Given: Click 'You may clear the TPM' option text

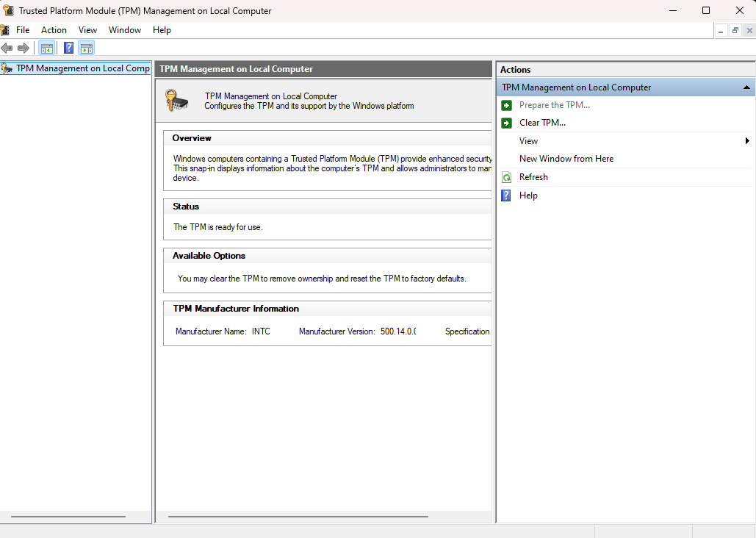Looking at the screenshot, I should (322, 279).
